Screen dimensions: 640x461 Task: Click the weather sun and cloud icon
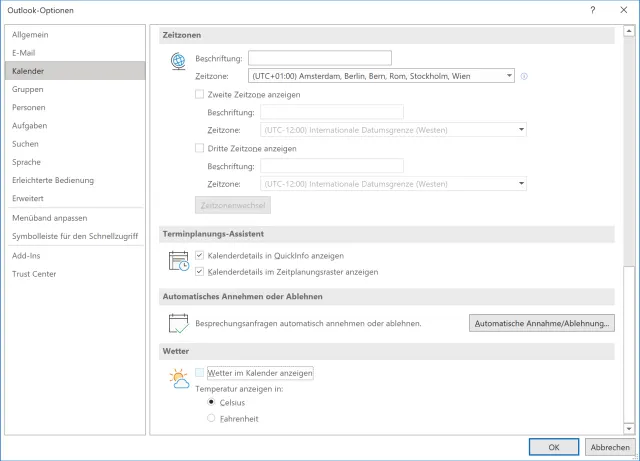point(179,378)
